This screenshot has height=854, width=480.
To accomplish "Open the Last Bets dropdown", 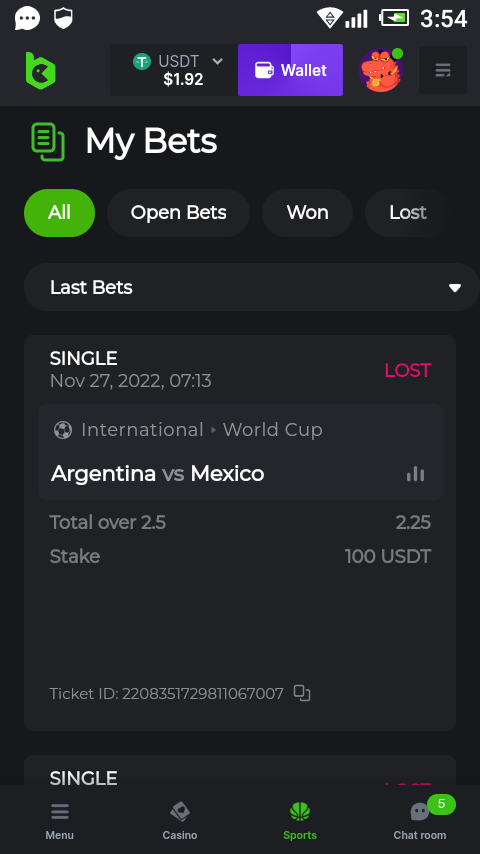I will pos(251,287).
